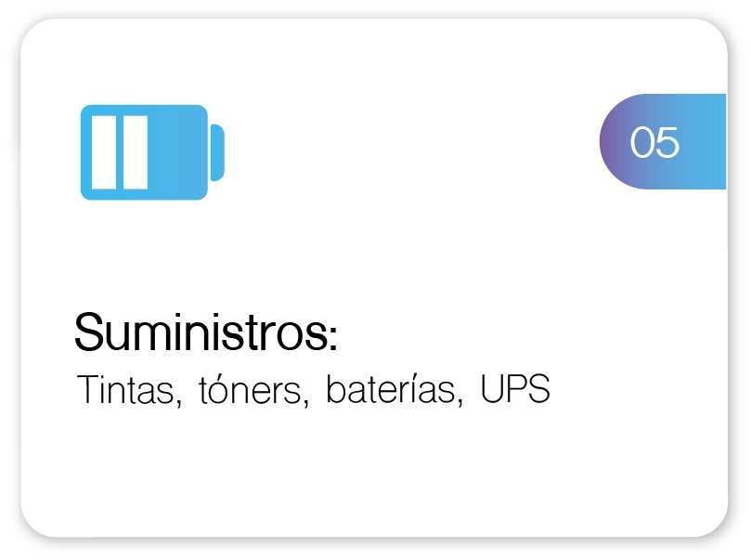Click the colon after Suministros

pyautogui.click(x=331, y=338)
